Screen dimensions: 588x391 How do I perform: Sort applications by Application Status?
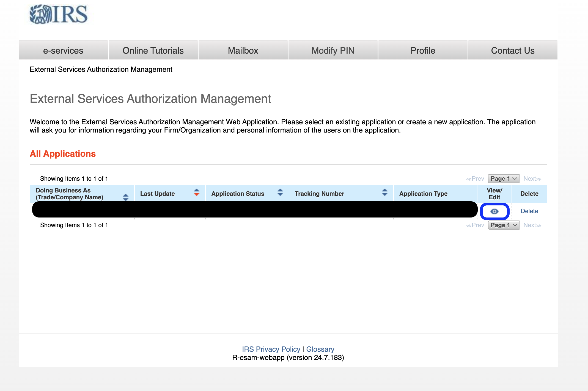[280, 194]
